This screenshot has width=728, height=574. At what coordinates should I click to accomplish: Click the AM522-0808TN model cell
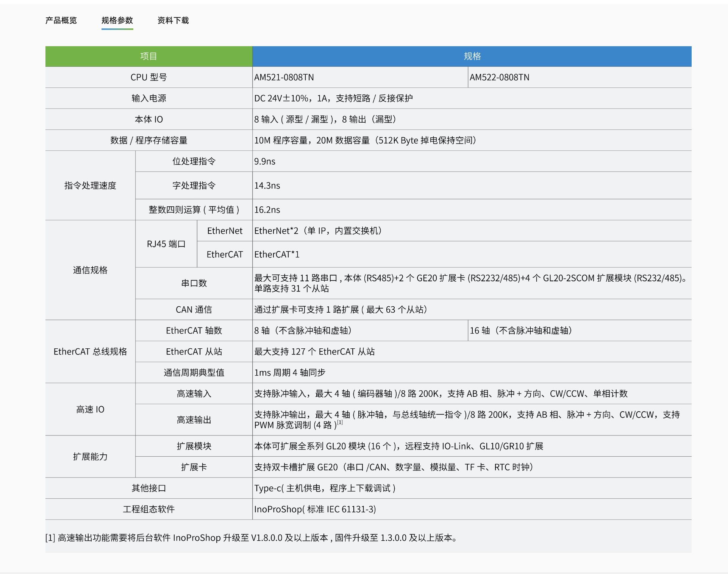click(499, 77)
